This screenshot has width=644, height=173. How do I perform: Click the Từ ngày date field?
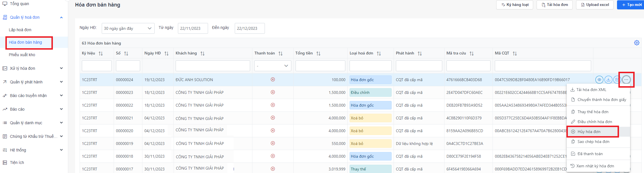tap(193, 28)
